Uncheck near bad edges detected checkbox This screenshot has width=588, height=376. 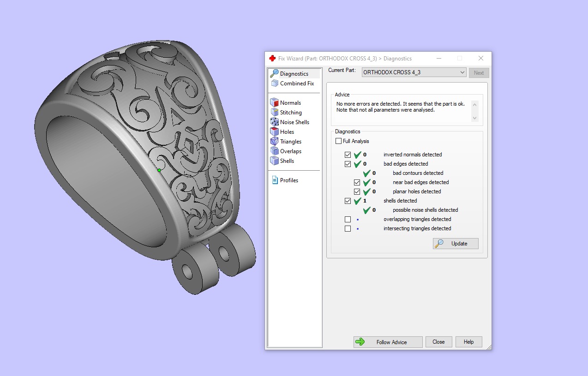click(357, 182)
